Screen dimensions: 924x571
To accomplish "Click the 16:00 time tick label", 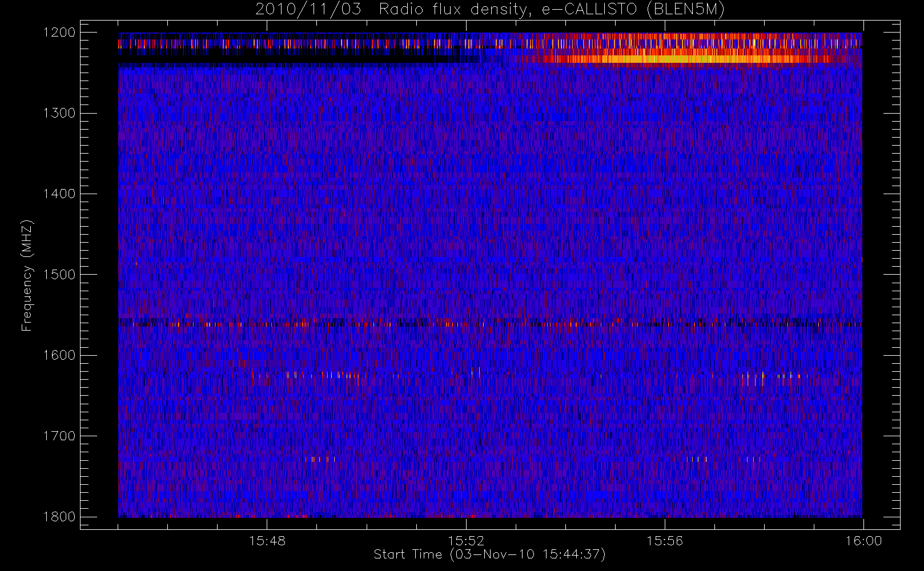I will (x=863, y=541).
